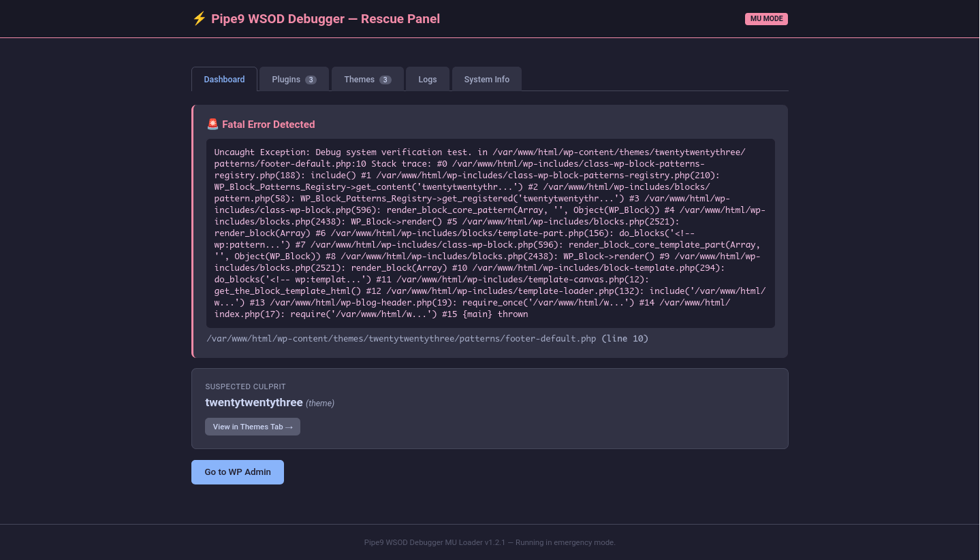The image size is (980, 560).
Task: Click the Fatal Error Detected heading
Action: click(268, 125)
